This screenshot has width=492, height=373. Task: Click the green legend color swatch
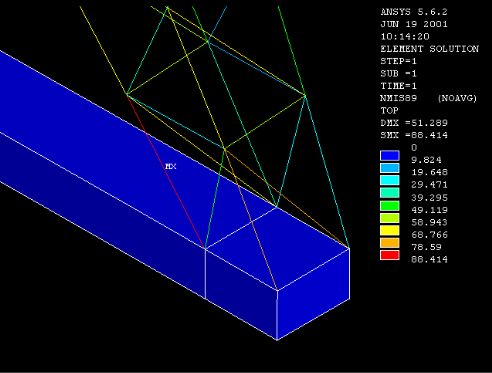point(390,206)
